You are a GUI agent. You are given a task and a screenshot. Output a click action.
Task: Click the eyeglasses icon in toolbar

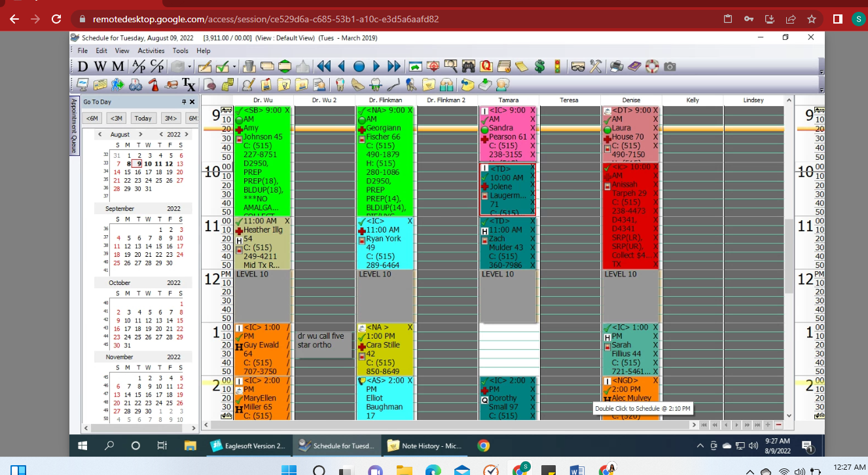coord(578,66)
